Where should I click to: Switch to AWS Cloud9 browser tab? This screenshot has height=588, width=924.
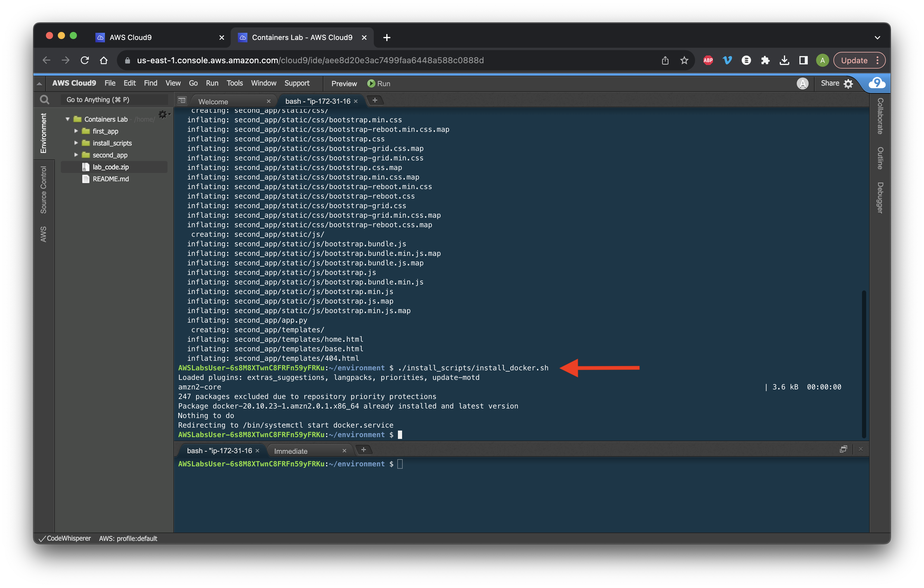[x=160, y=38]
